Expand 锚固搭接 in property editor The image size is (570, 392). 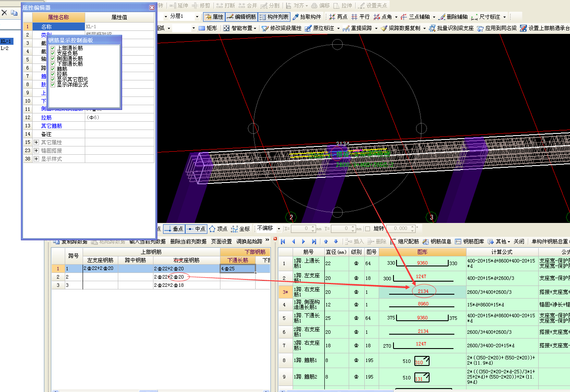point(37,151)
